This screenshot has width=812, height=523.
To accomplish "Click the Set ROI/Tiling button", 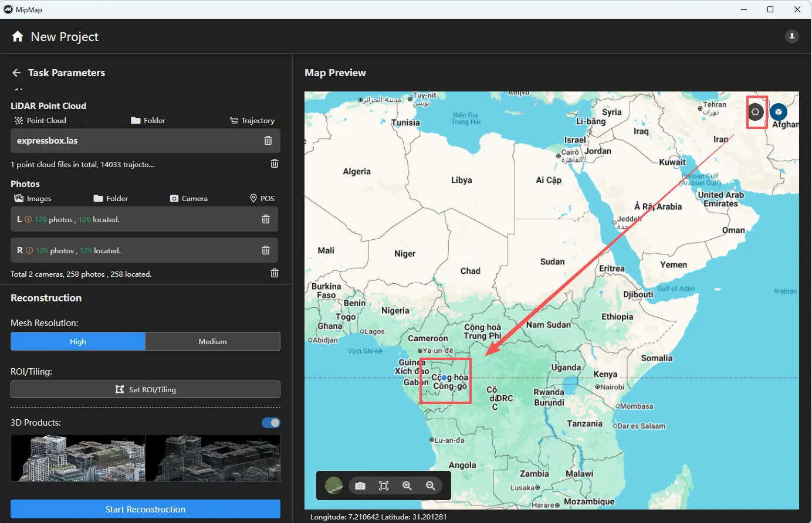I will click(146, 389).
